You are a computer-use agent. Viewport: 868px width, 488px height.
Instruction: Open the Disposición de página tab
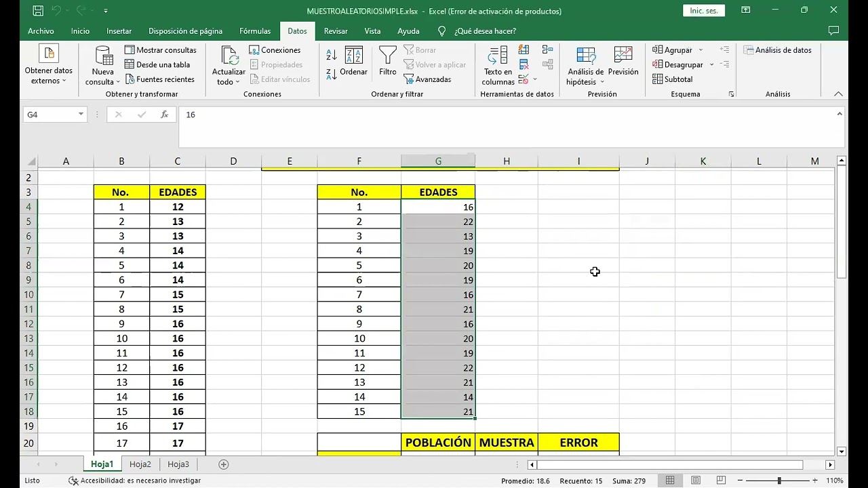[185, 31]
